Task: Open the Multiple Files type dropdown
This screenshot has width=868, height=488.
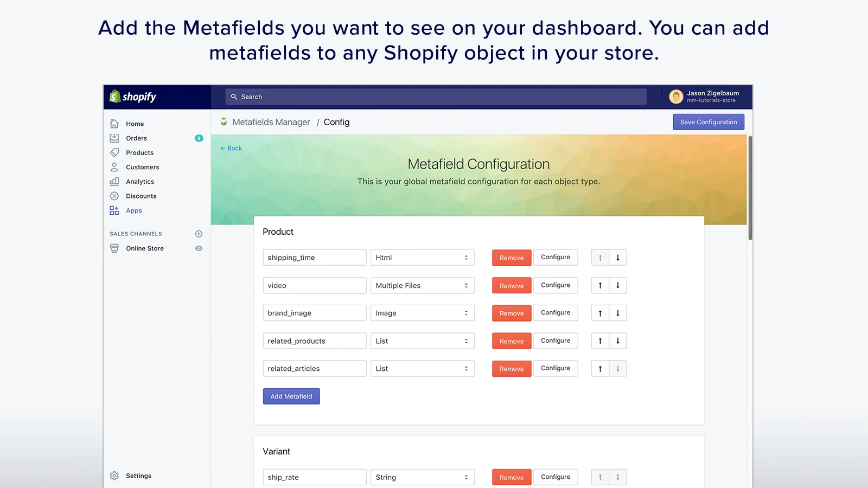Action: [x=423, y=285]
